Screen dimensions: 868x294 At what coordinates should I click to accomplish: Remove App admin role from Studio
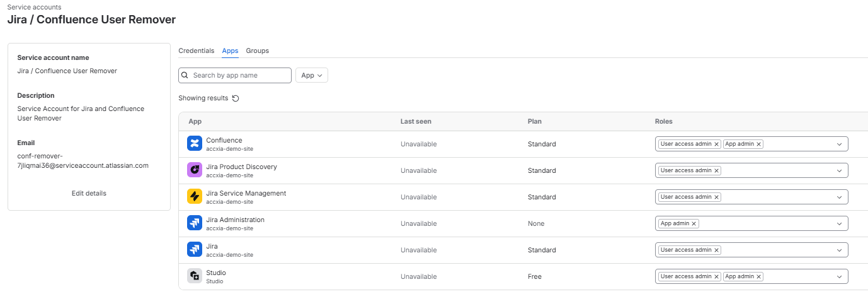click(758, 276)
